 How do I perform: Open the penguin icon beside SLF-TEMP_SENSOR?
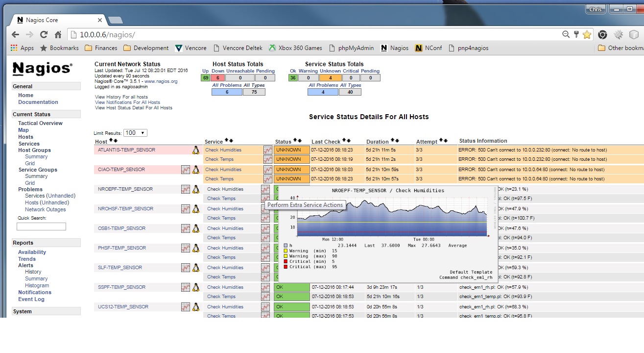point(196,268)
